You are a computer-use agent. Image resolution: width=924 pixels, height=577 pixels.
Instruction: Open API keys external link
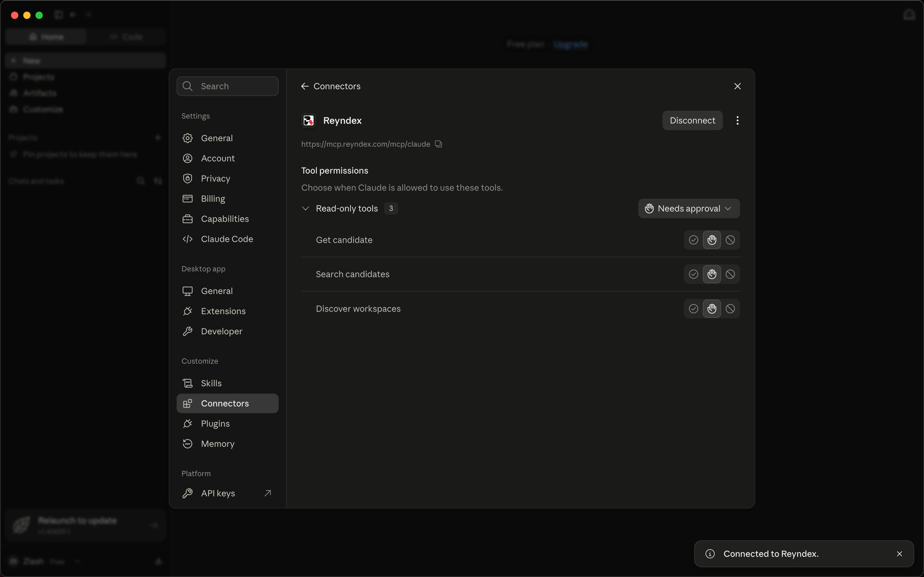[227, 494]
